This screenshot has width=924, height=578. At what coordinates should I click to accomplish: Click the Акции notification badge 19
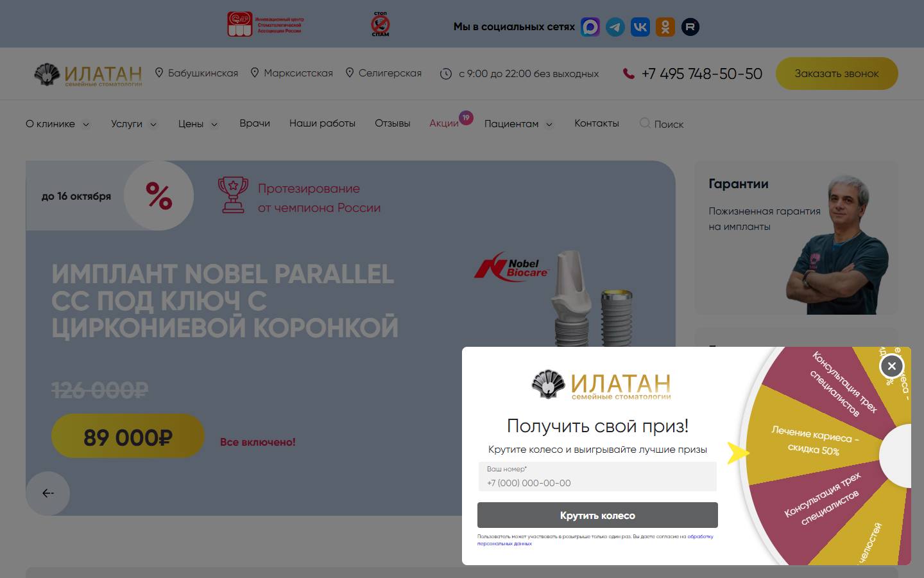click(466, 118)
